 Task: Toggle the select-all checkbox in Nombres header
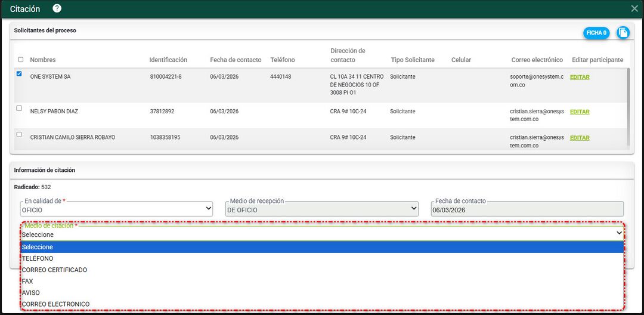pos(21,60)
